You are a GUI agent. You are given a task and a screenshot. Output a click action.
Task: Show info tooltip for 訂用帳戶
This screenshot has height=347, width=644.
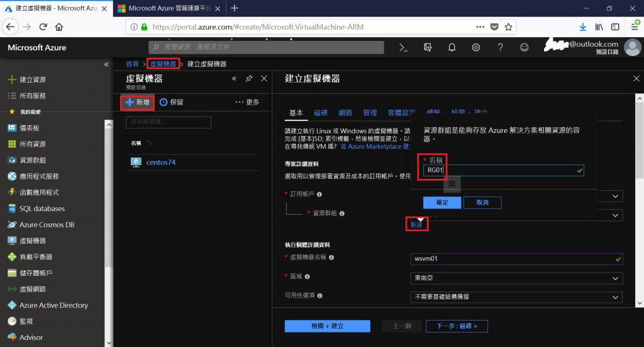point(319,195)
